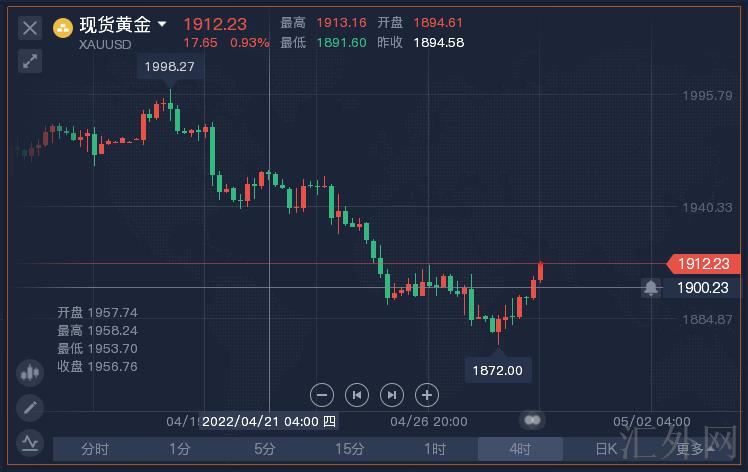Skip to next candle
Image resolution: width=748 pixels, height=472 pixels.
point(392,395)
